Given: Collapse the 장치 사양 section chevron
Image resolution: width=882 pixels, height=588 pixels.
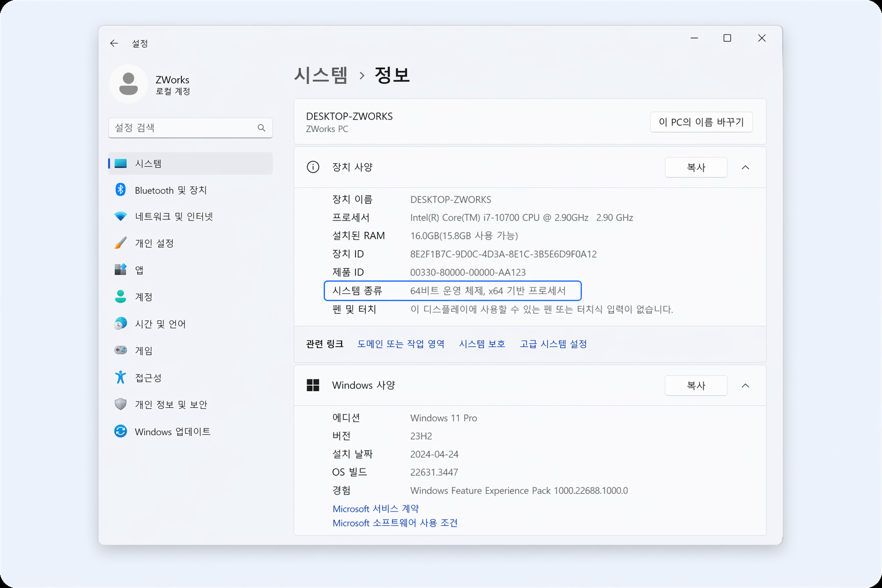Looking at the screenshot, I should (745, 167).
